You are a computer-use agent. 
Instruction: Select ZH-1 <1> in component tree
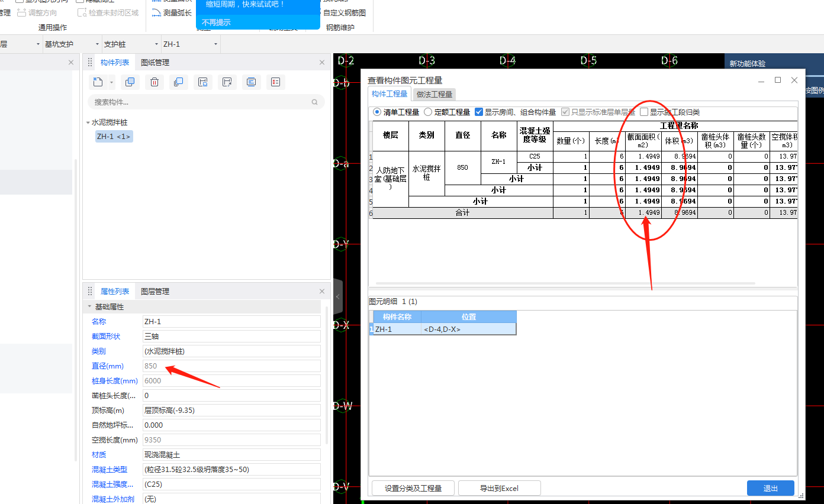[114, 137]
